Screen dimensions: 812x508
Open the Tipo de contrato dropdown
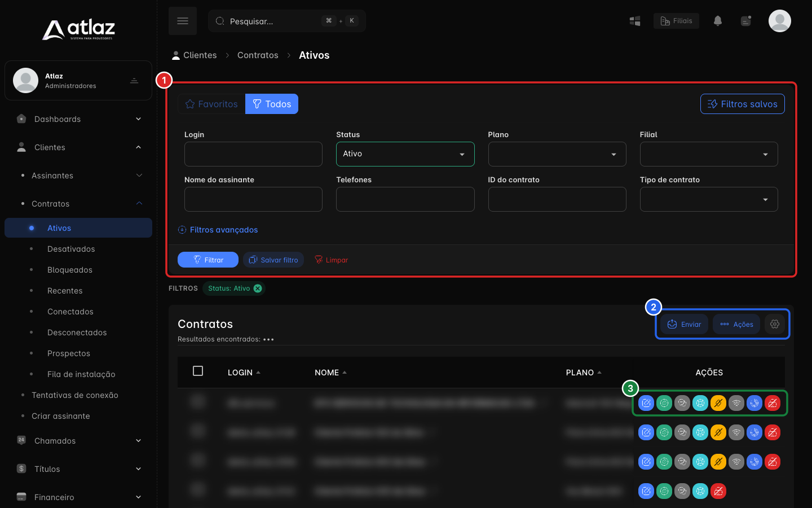(709, 199)
